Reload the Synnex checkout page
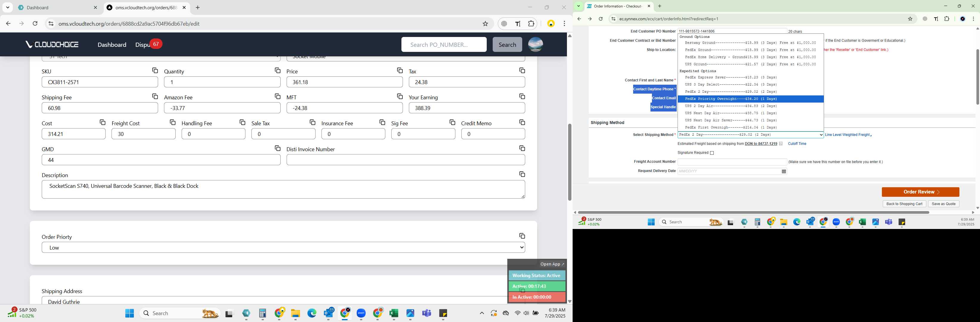The width and height of the screenshot is (980, 322). point(600,19)
